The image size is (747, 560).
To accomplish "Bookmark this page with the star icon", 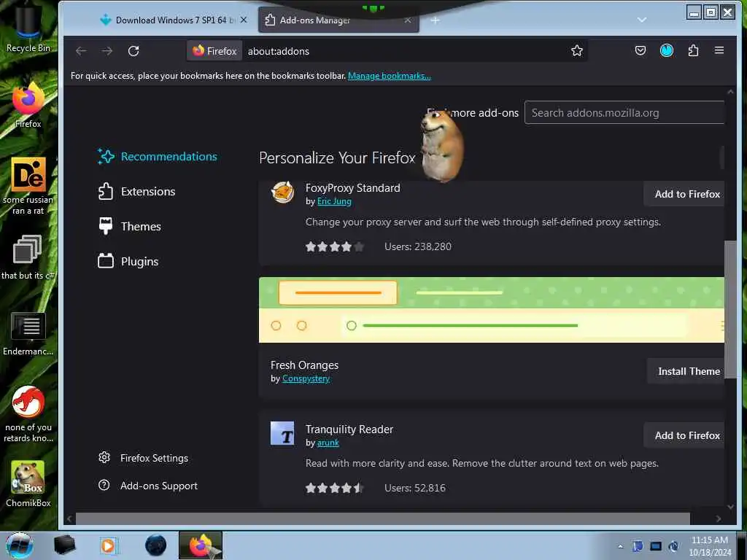I will (576, 50).
